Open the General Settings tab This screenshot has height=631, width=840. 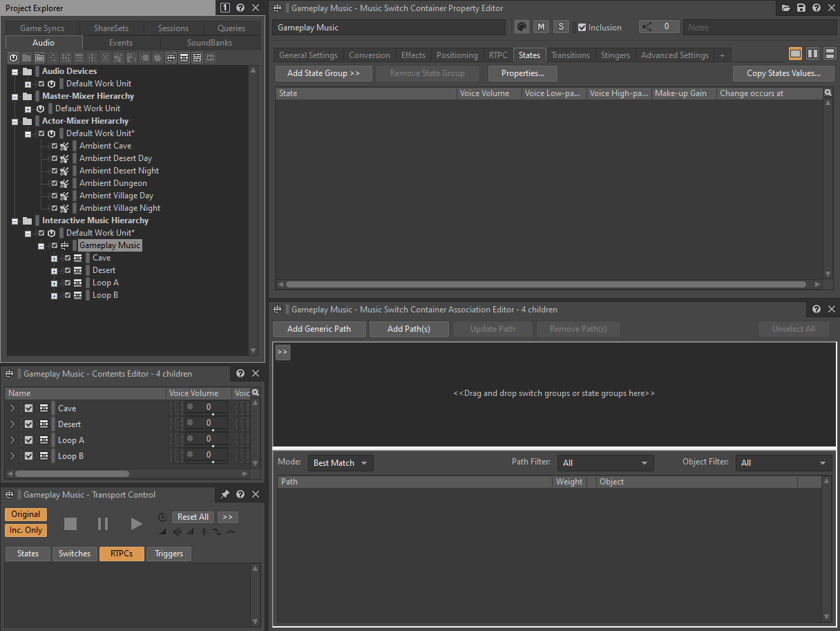[308, 55]
